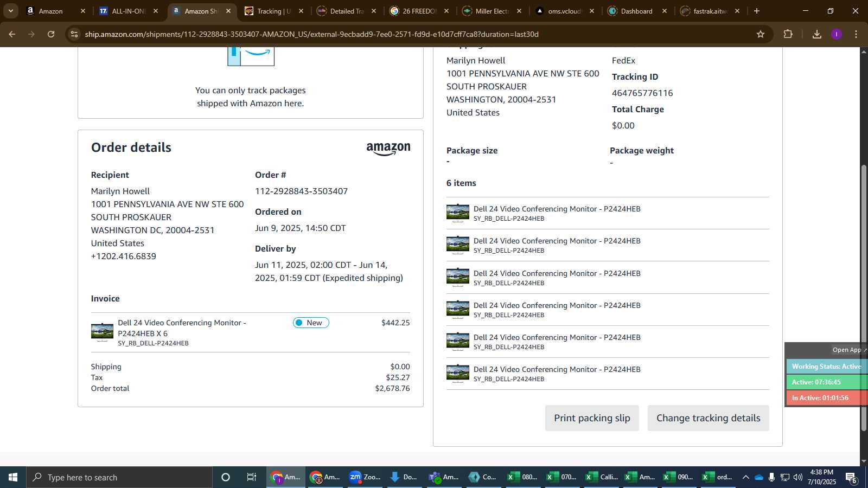Open the notification center icon
This screenshot has width=868, height=488.
click(851, 477)
